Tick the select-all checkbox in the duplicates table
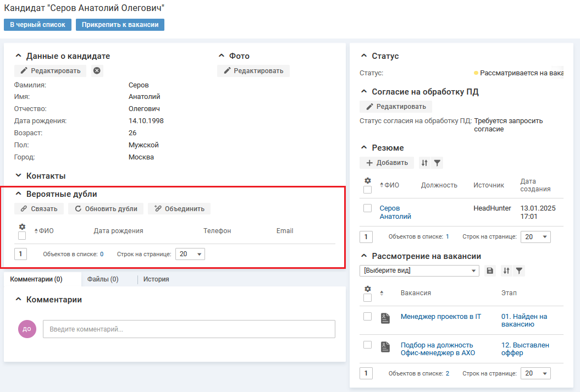 pos(22,236)
